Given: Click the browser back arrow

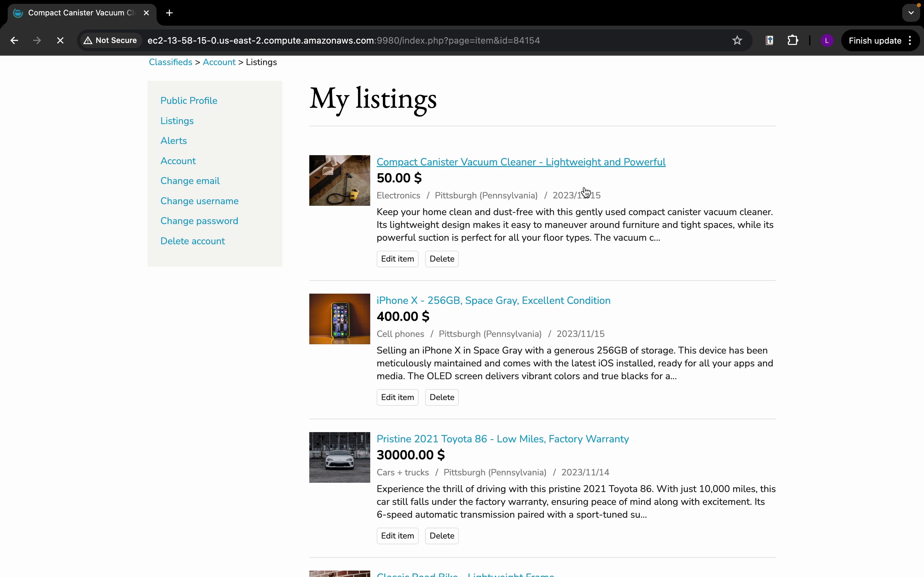Looking at the screenshot, I should click(14, 40).
